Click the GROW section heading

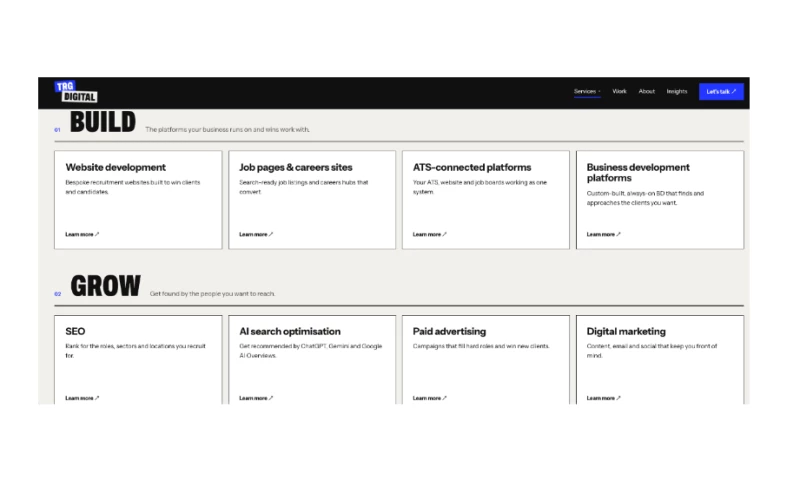(105, 286)
